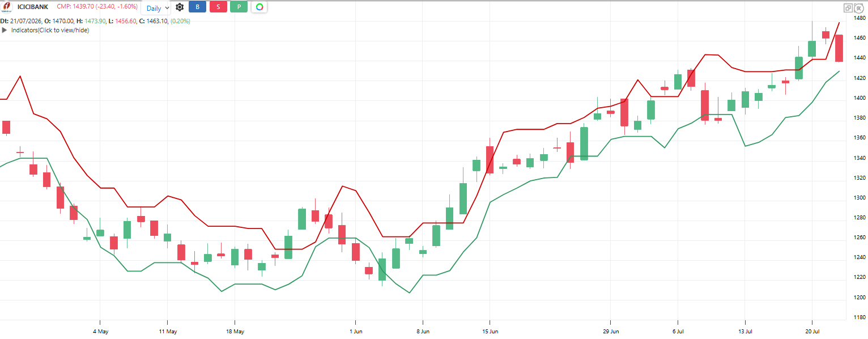The image size is (868, 339).
Task: Click the 1300 price axis label
Action: [858, 198]
